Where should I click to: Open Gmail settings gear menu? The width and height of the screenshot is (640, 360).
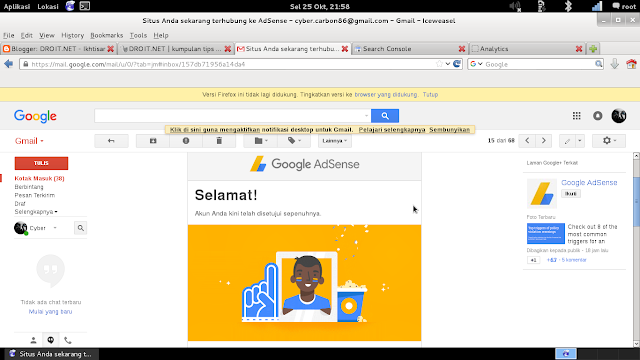coord(609,141)
